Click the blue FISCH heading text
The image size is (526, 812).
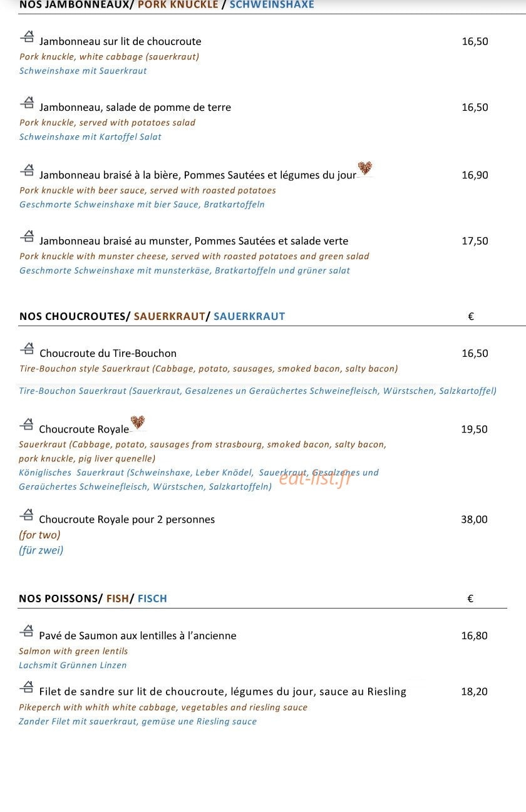tap(152, 599)
